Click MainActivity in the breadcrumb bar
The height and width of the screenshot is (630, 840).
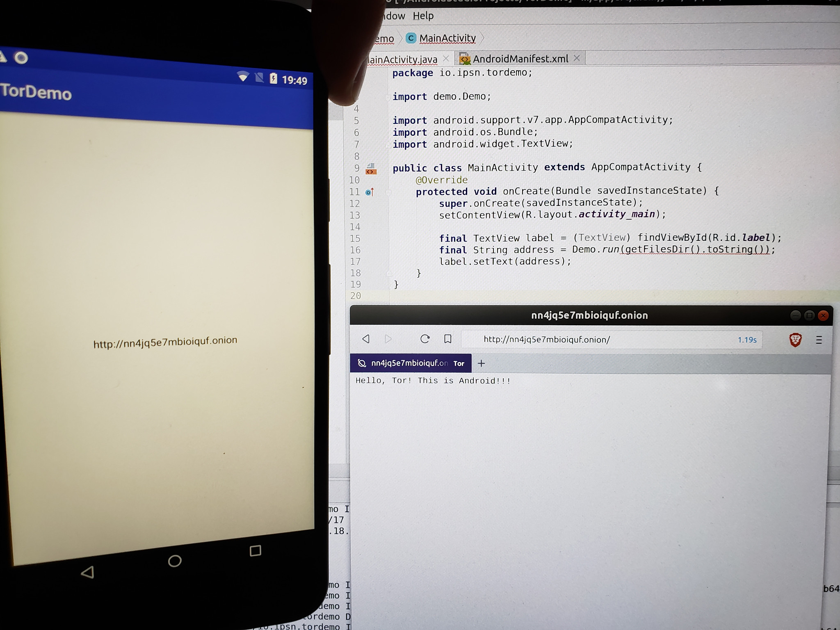coord(447,38)
